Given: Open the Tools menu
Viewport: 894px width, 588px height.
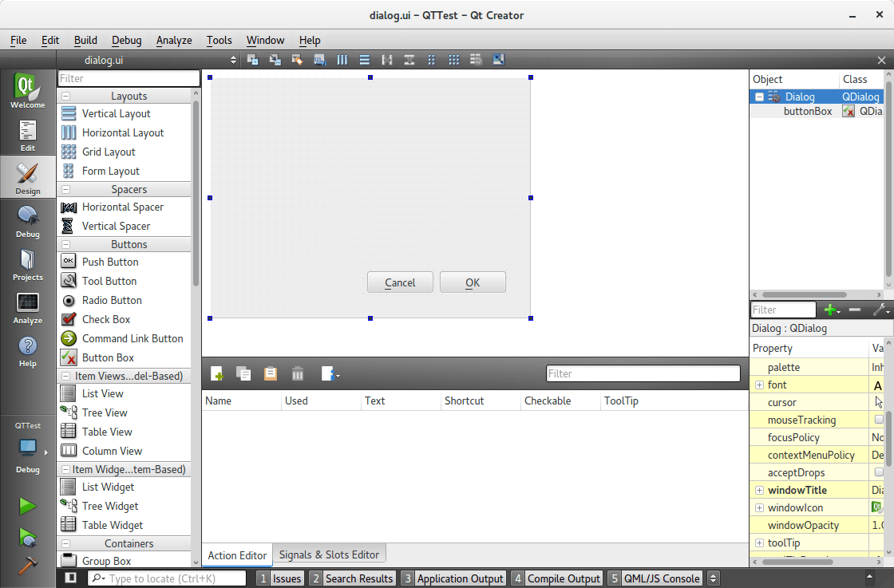Looking at the screenshot, I should tap(219, 40).
